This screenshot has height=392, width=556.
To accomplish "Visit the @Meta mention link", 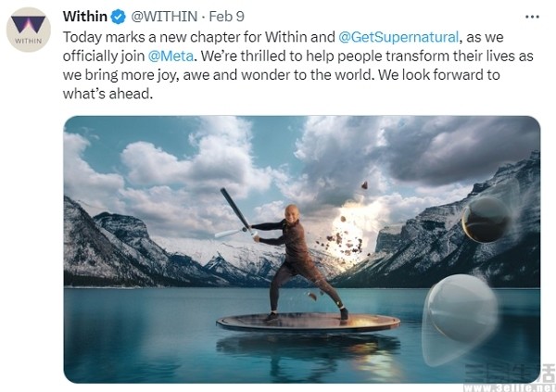I will [x=171, y=56].
